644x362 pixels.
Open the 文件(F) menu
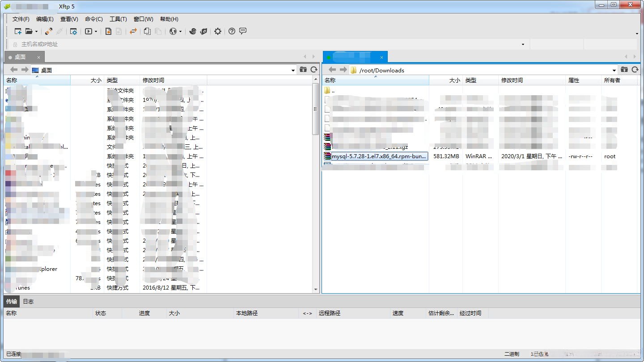coord(21,19)
